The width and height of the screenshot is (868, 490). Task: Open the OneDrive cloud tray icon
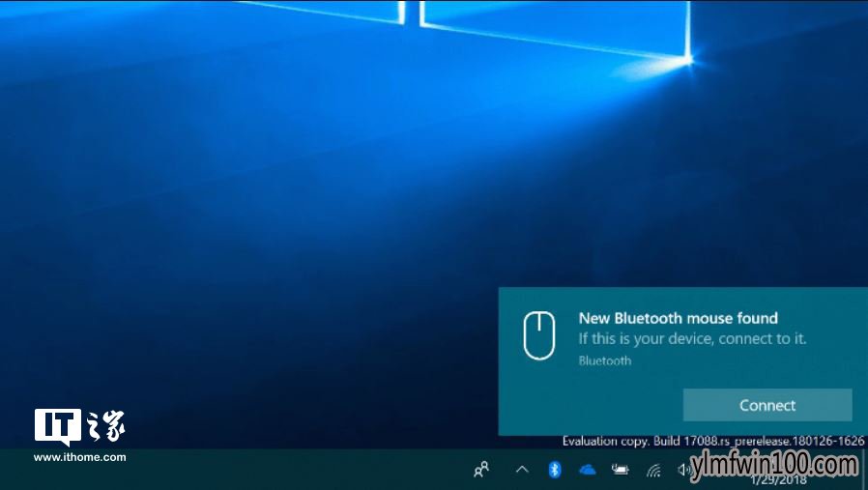tap(588, 470)
